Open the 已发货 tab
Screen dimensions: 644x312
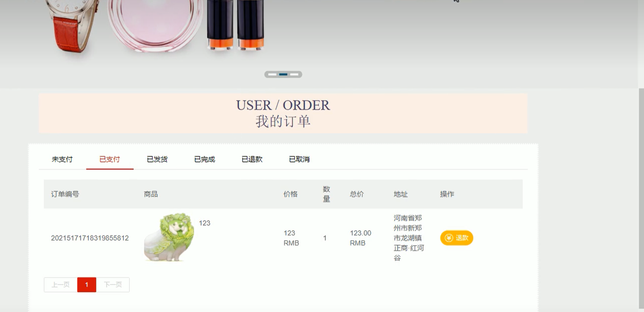[157, 159]
